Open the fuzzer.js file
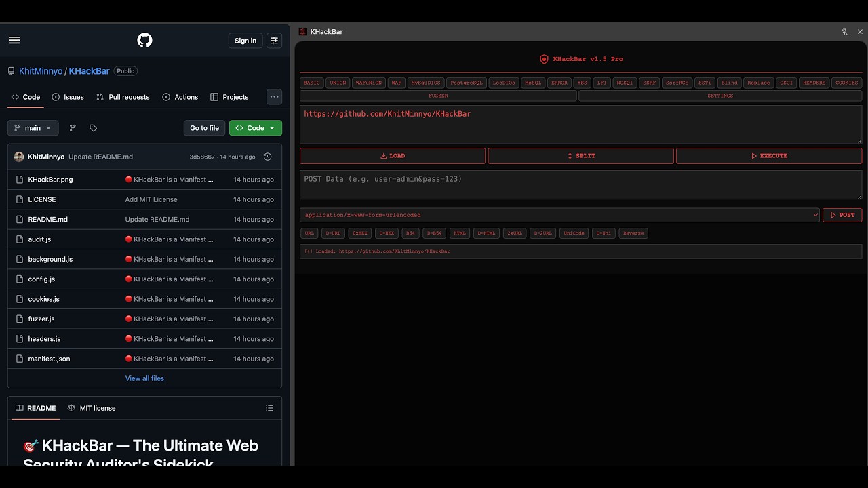The image size is (868, 488). click(x=41, y=319)
